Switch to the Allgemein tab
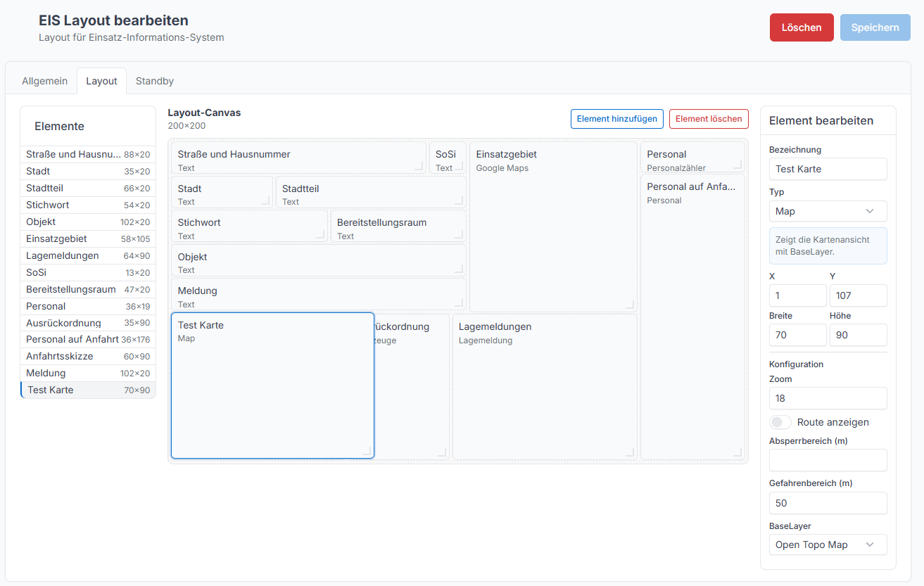Image resolution: width=924 pixels, height=586 pixels. tap(45, 81)
